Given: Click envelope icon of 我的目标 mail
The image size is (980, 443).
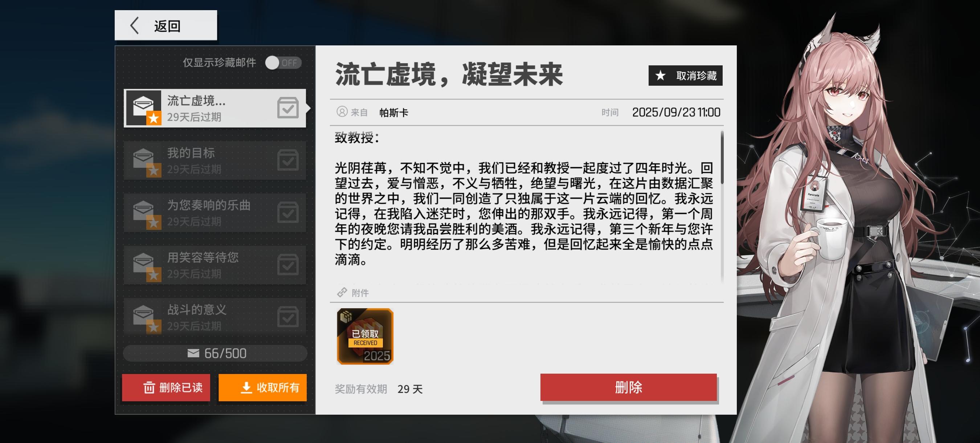Looking at the screenshot, I should (143, 158).
